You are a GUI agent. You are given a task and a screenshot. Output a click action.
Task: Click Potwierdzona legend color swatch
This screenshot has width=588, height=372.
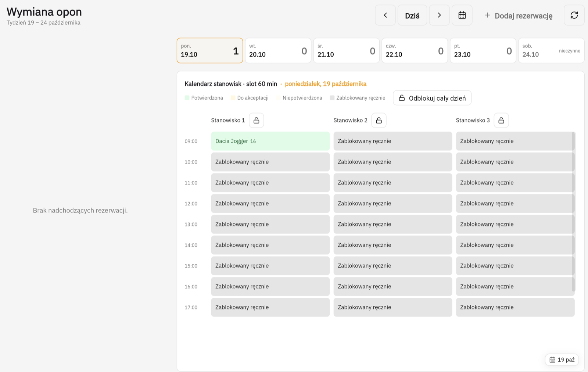click(187, 98)
